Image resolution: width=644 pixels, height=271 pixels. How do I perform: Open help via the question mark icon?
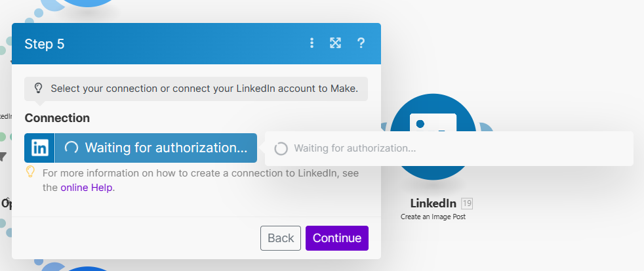click(x=361, y=43)
